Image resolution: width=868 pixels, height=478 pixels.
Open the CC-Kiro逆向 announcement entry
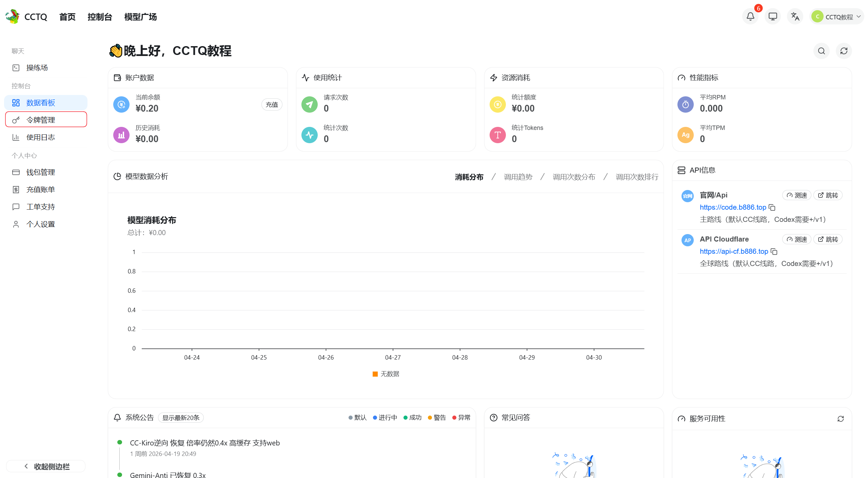point(204,443)
